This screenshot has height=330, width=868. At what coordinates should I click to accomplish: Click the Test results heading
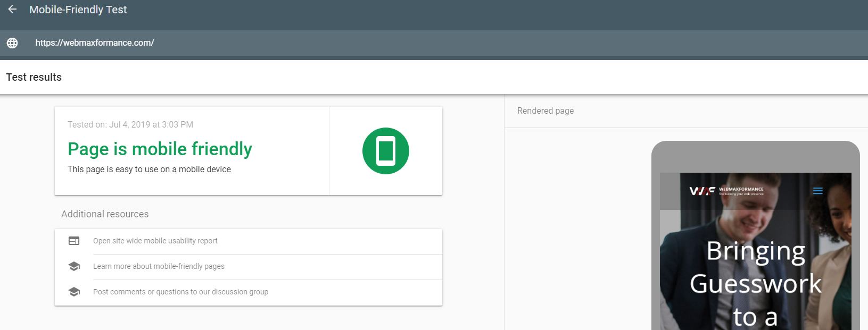pyautogui.click(x=34, y=77)
